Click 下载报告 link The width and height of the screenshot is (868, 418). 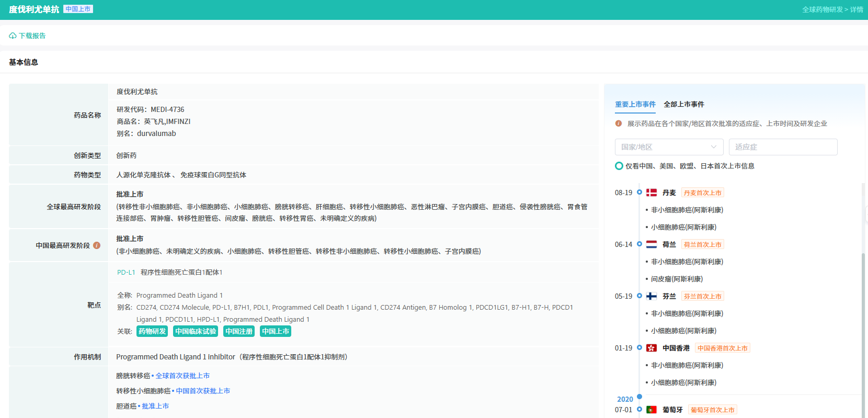[32, 36]
